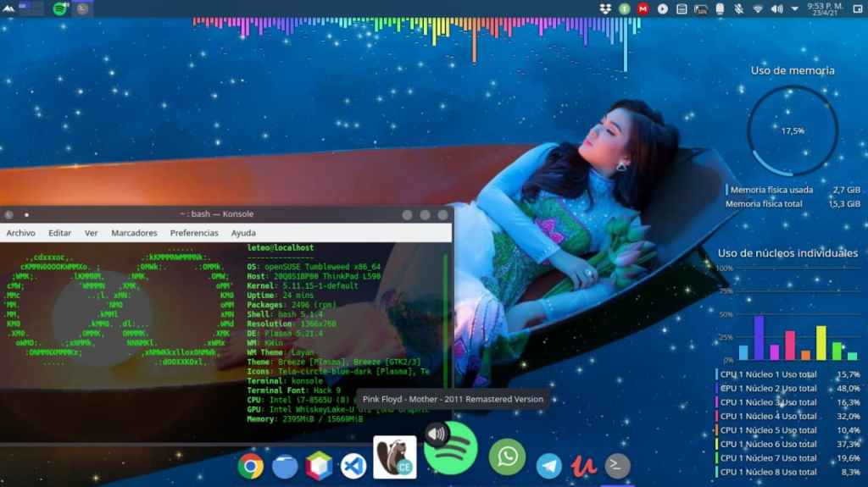
Task: Open the Wi-Fi network tray indicator
Action: 756,8
